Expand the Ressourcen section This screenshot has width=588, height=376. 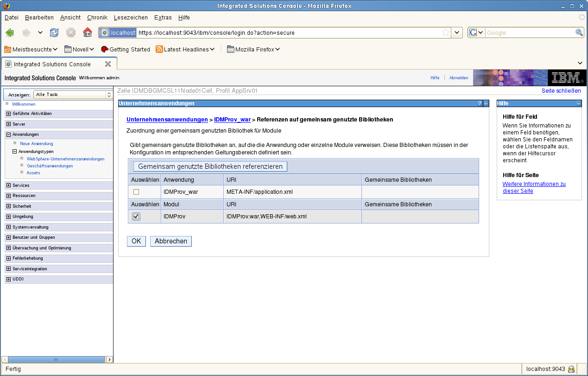[x=8, y=196]
